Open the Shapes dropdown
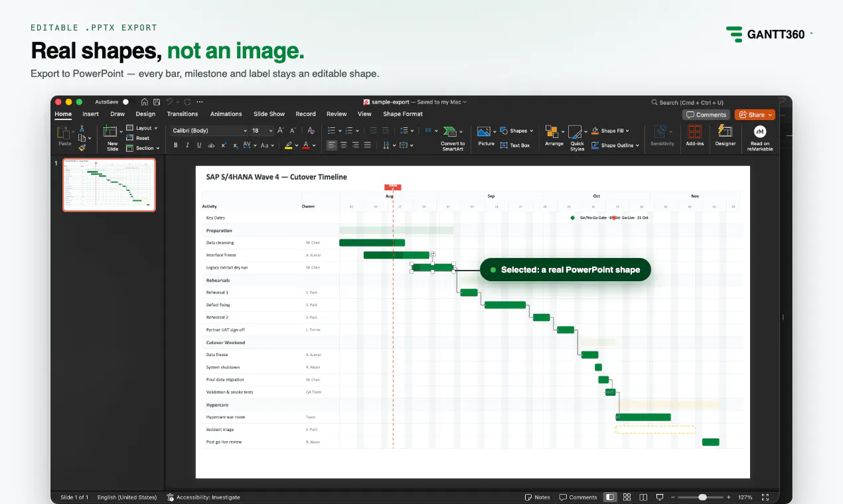This screenshot has width=843, height=504. [516, 131]
